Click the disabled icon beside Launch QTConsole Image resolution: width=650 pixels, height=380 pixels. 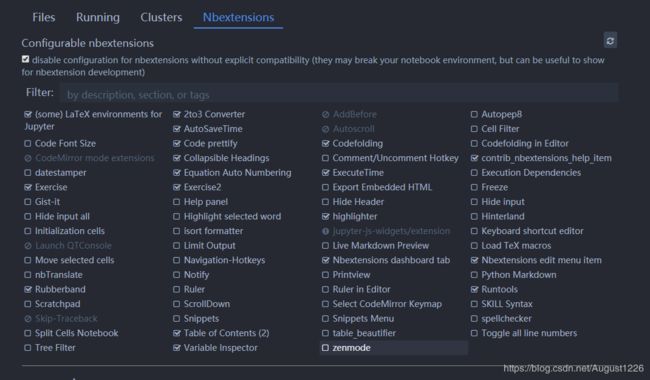click(x=28, y=246)
